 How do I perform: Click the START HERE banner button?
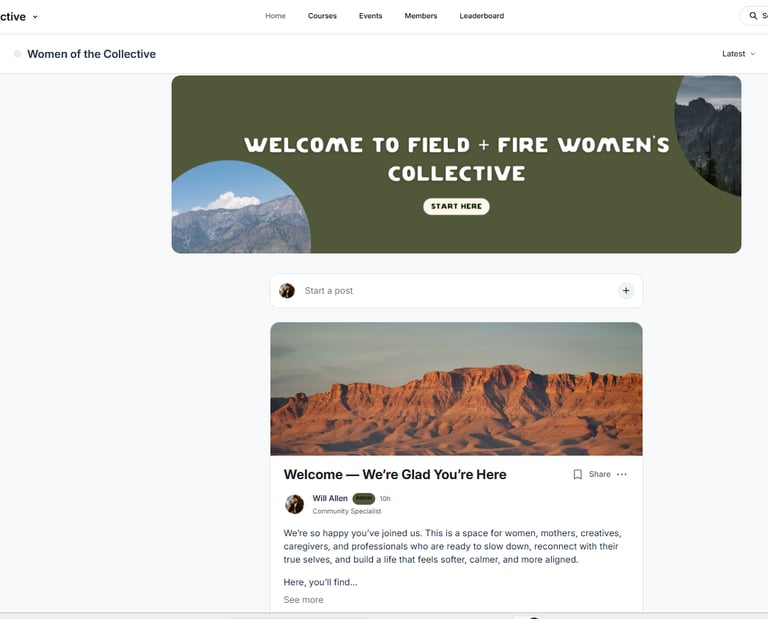coord(456,206)
